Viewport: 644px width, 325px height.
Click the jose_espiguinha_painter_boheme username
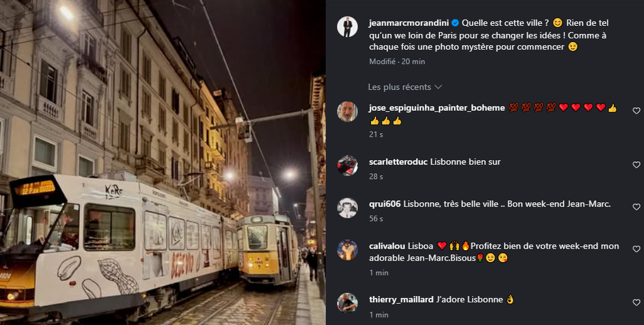point(437,108)
